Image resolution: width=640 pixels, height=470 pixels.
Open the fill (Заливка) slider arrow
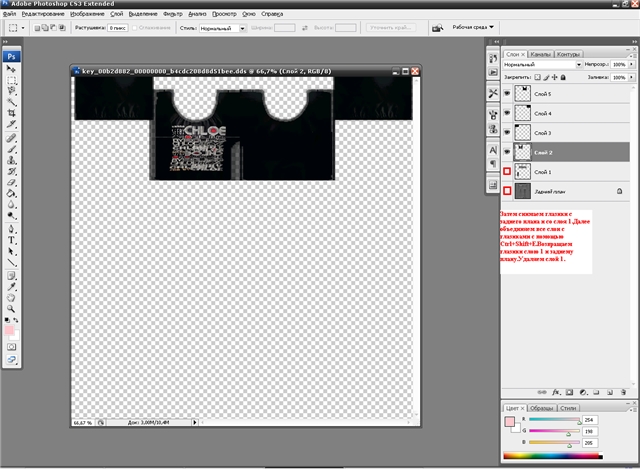pyautogui.click(x=631, y=77)
